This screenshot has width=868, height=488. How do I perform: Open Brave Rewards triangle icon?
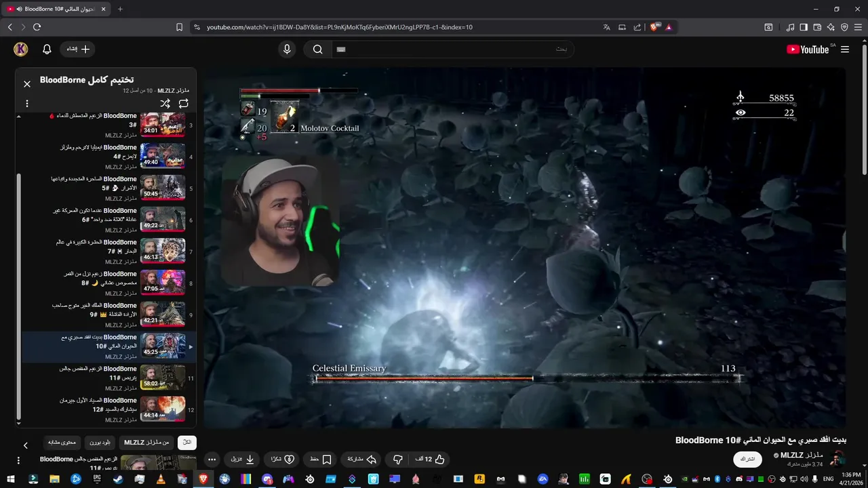pyautogui.click(x=669, y=27)
